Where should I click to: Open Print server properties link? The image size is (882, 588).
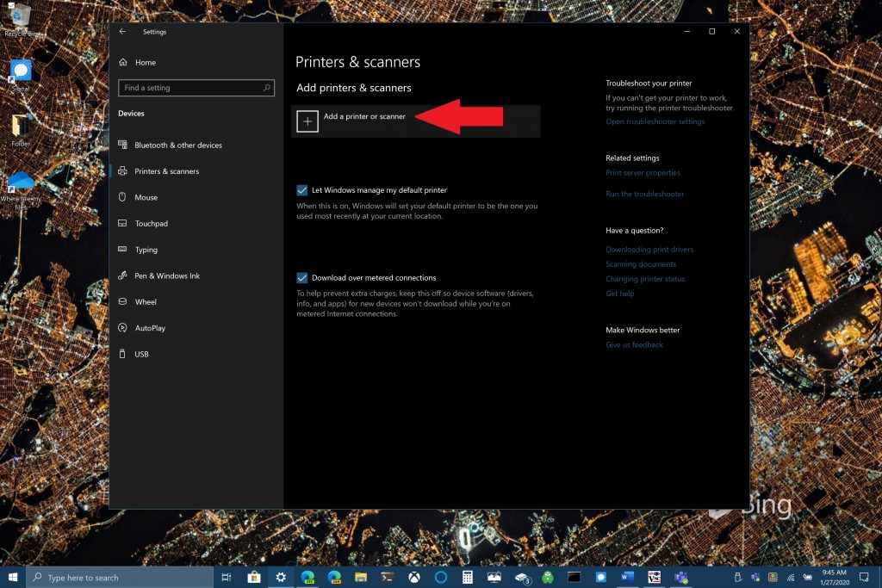(643, 172)
